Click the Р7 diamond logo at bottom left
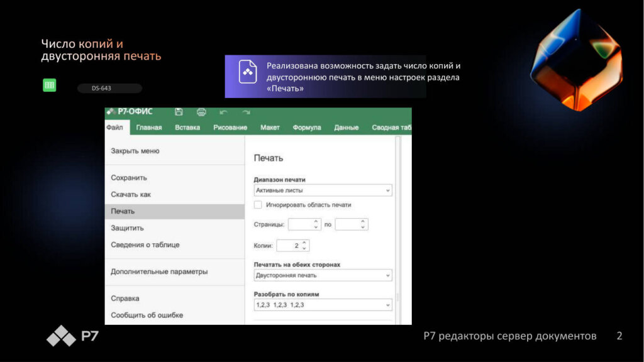The height and width of the screenshot is (362, 644). (x=61, y=336)
